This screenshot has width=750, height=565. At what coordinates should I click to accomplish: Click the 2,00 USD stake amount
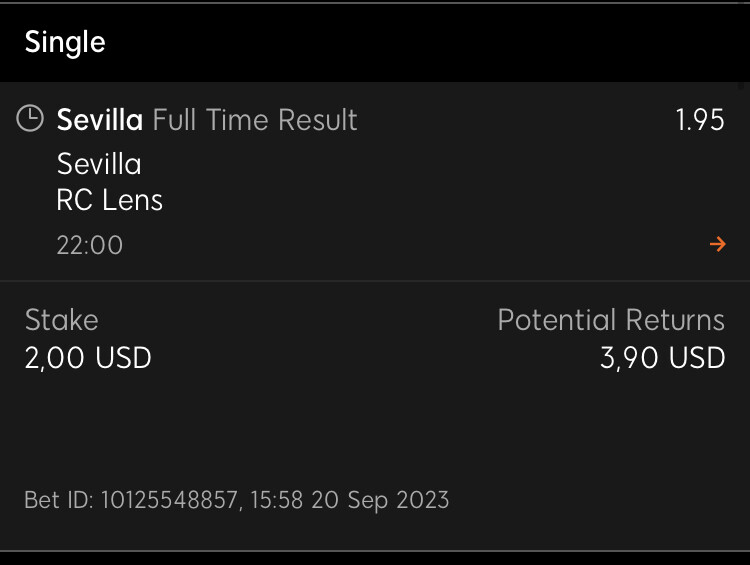tap(88, 358)
